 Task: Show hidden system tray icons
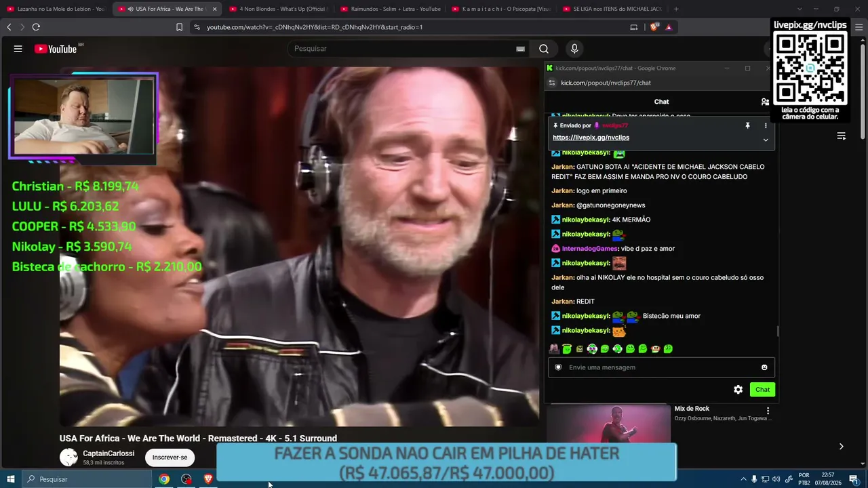[743, 479]
